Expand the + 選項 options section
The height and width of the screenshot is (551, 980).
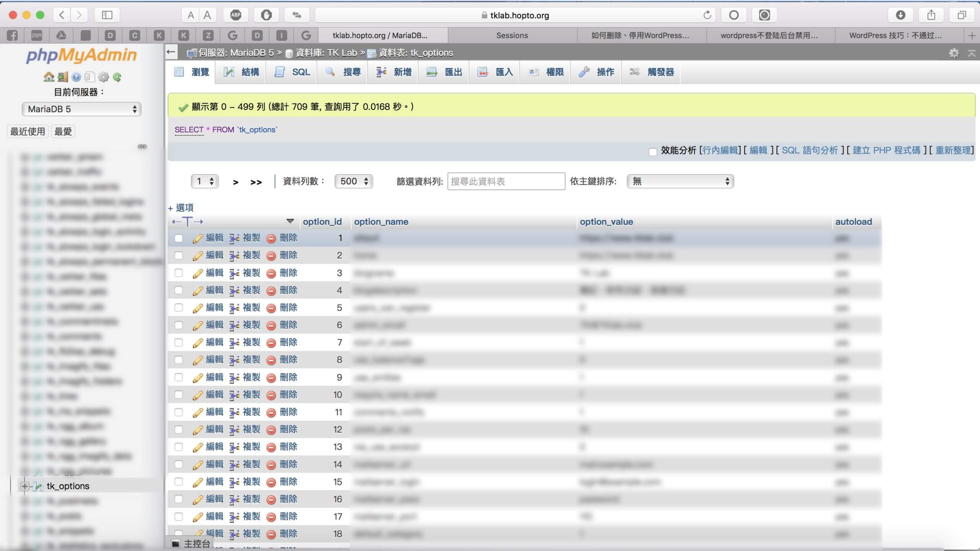click(181, 208)
